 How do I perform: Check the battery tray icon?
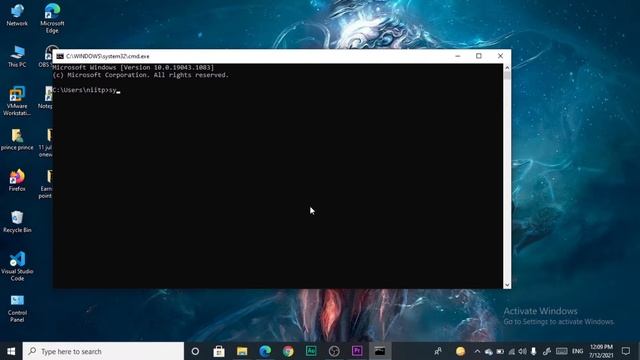[500, 351]
